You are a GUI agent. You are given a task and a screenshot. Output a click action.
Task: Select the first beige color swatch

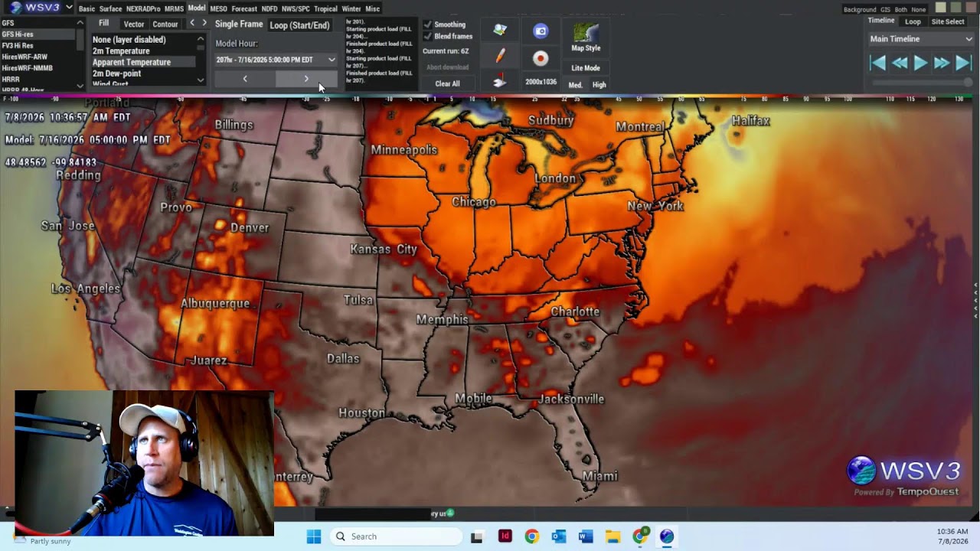(941, 8)
